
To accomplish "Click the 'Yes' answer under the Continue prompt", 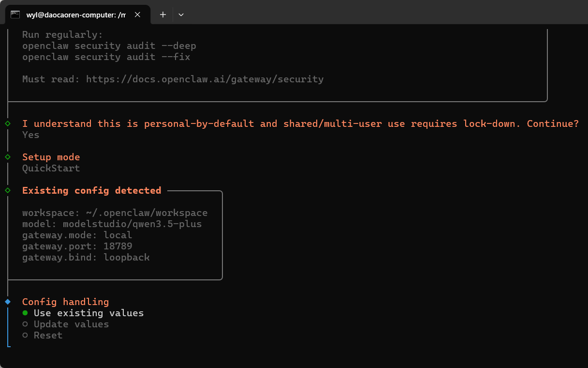I will (x=31, y=135).
